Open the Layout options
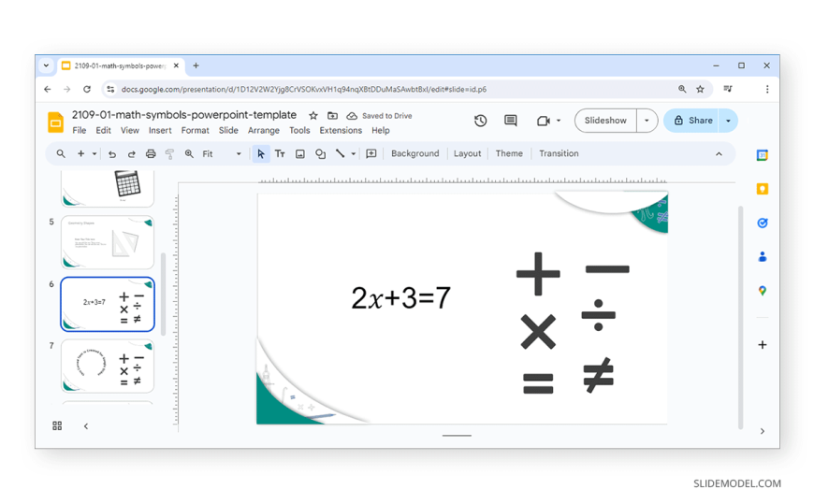 (x=467, y=153)
